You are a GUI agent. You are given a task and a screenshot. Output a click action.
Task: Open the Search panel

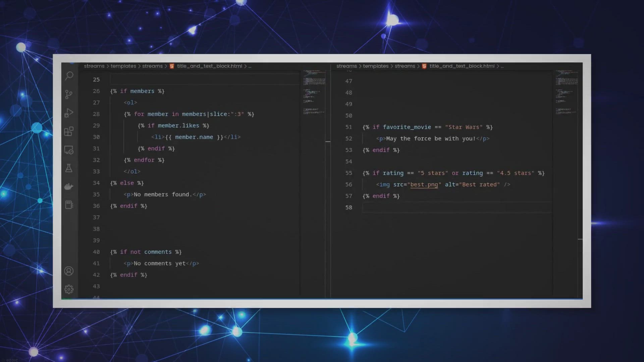[69, 76]
